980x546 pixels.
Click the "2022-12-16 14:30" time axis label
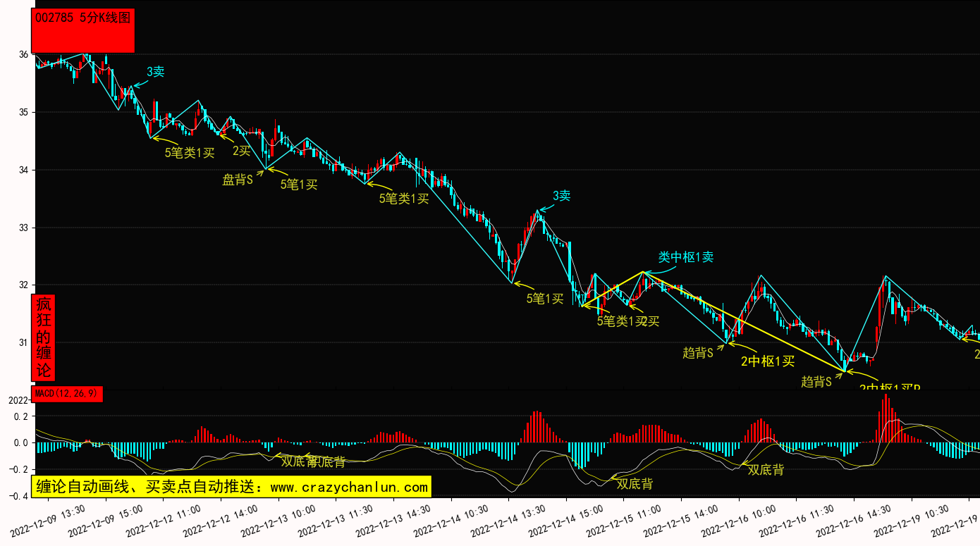pyautogui.click(x=853, y=520)
